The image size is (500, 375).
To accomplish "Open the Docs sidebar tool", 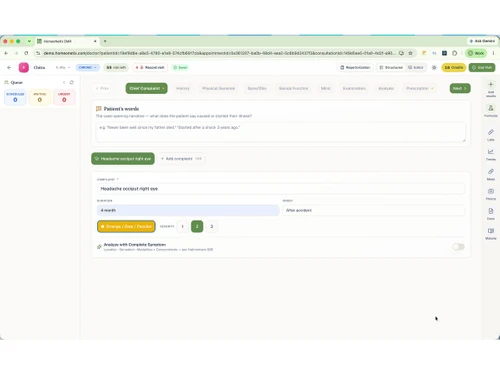I will coord(491,214).
